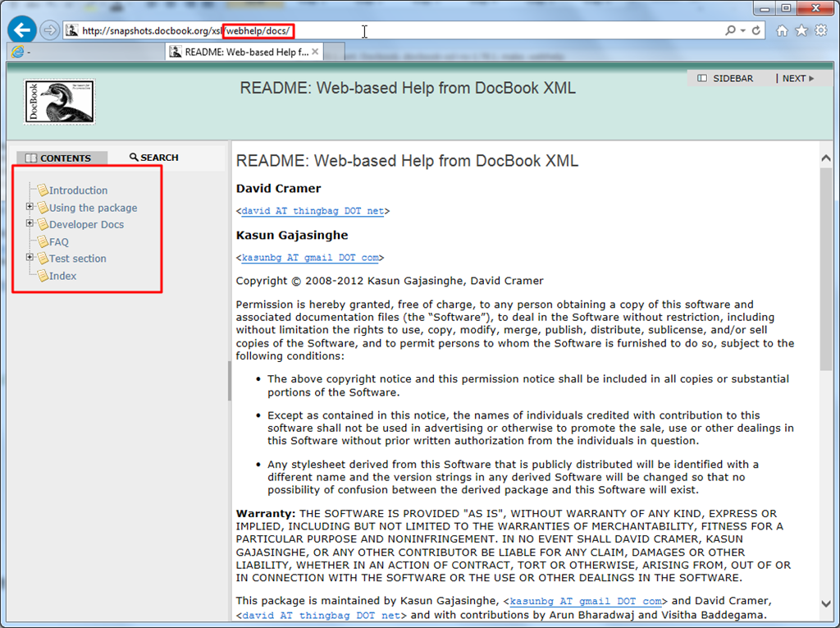The width and height of the screenshot is (840, 628).
Task: Click the Index folder icon
Action: pos(43,276)
